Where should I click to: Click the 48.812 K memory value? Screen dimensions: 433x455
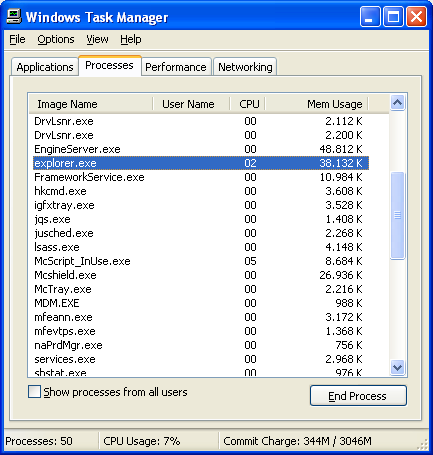[x=341, y=149]
